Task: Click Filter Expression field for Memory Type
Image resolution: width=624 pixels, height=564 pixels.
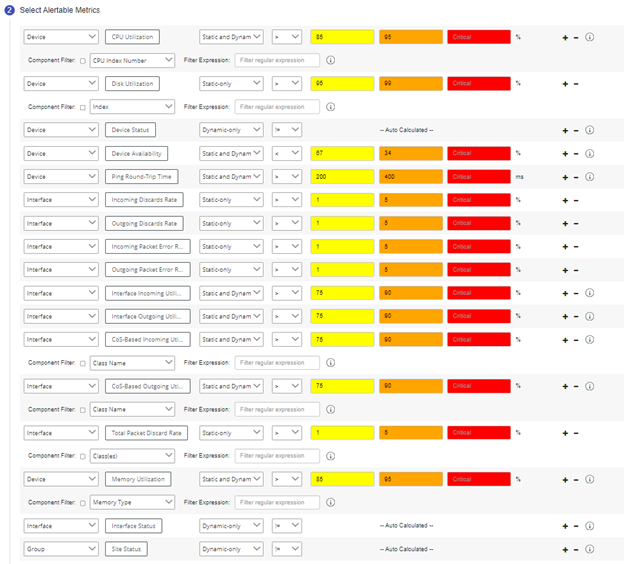Action: tap(277, 502)
